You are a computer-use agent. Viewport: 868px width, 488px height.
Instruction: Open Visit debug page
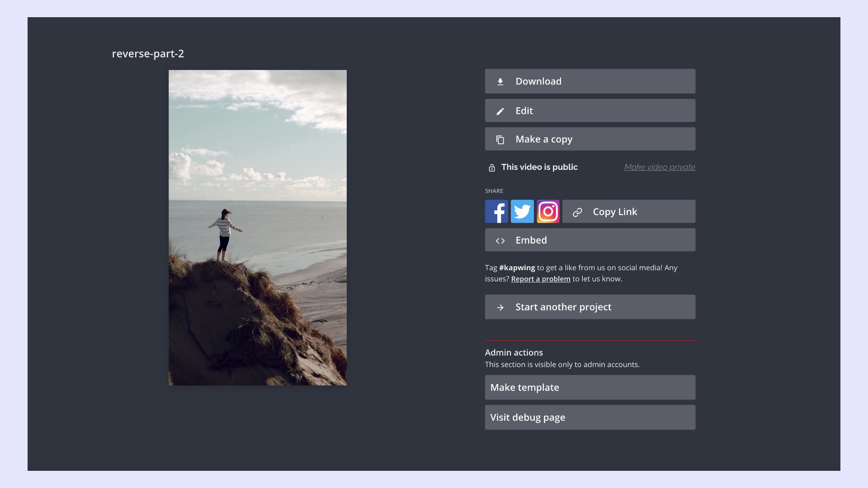pos(590,418)
